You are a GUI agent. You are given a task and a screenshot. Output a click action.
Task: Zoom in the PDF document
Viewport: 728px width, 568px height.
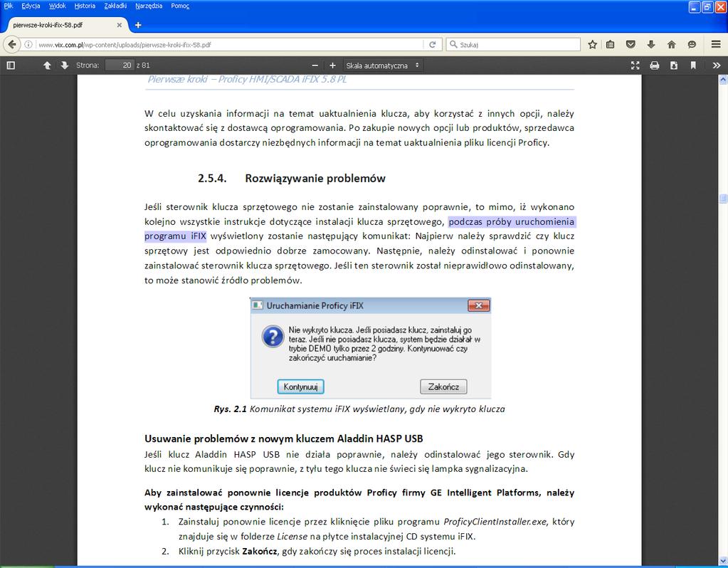point(332,65)
